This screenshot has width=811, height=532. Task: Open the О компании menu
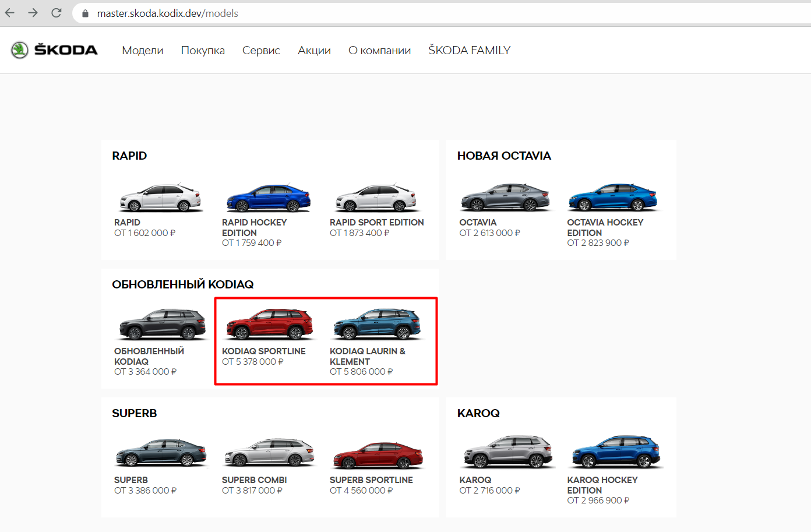tap(379, 50)
